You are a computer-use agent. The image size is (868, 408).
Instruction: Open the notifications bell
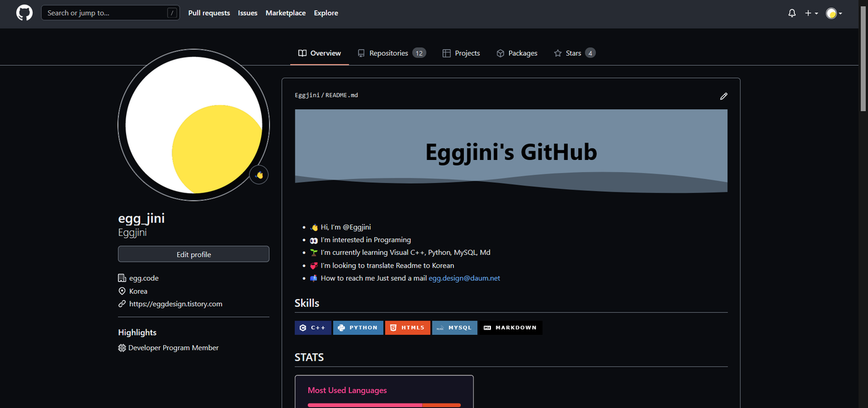[792, 13]
